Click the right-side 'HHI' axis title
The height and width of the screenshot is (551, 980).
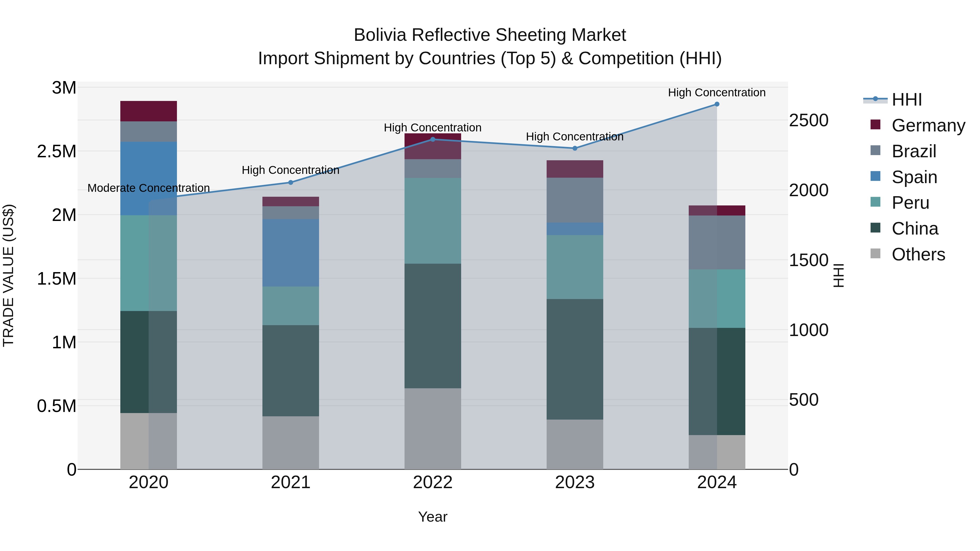coord(838,275)
